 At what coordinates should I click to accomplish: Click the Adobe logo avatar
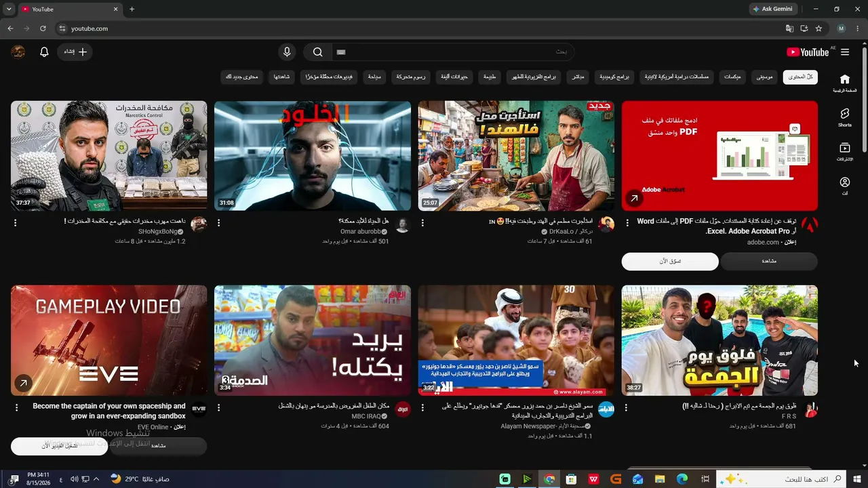(x=810, y=225)
